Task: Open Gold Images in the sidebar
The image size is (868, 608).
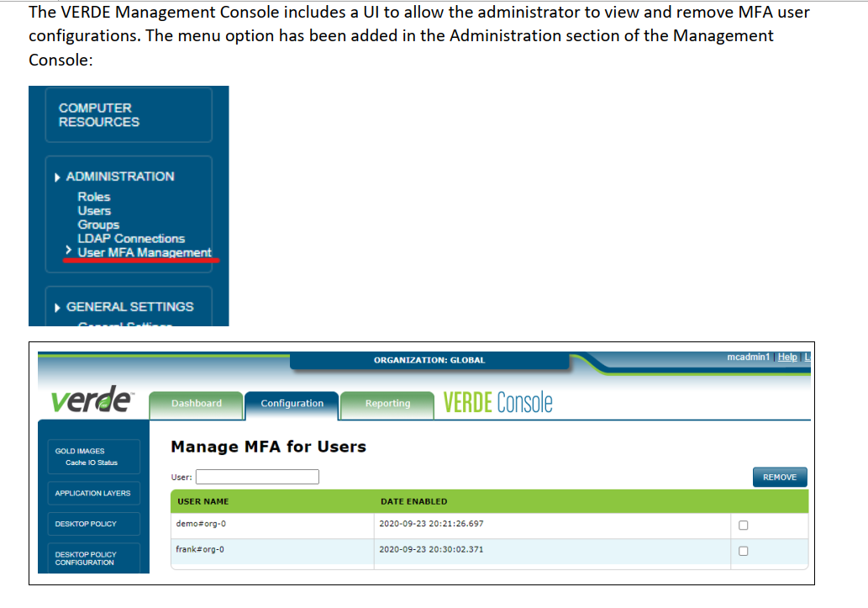Action: click(x=80, y=451)
